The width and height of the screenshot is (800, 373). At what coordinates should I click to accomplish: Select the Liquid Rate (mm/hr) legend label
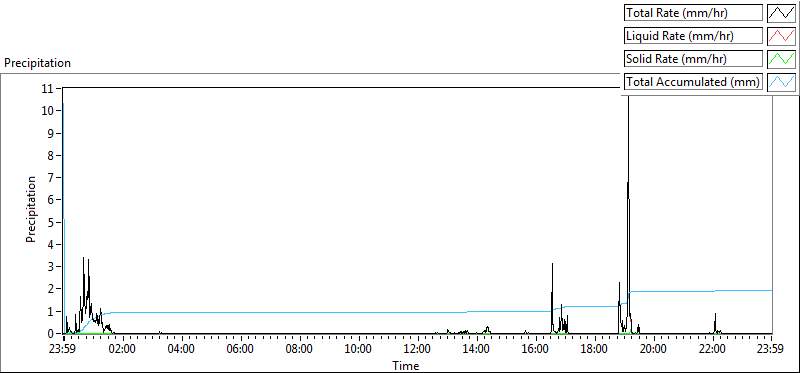693,36
